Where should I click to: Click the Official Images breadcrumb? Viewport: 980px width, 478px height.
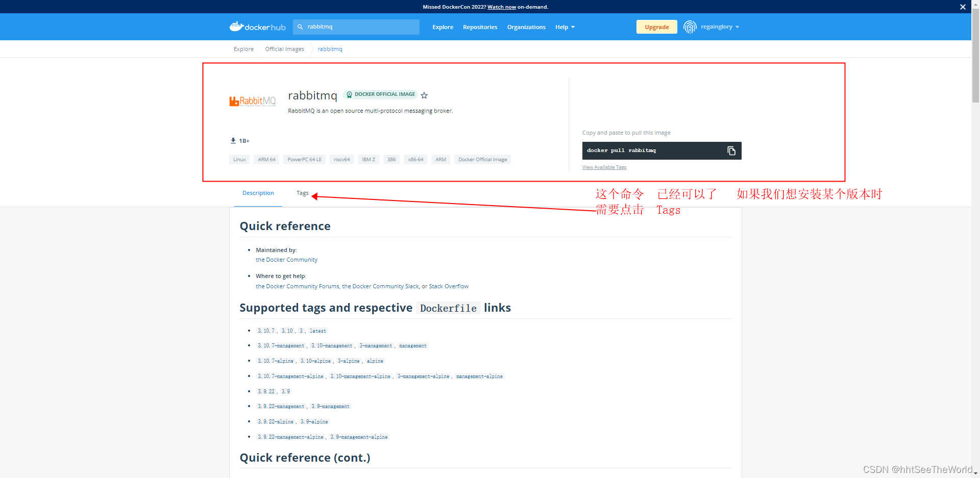pyautogui.click(x=284, y=49)
